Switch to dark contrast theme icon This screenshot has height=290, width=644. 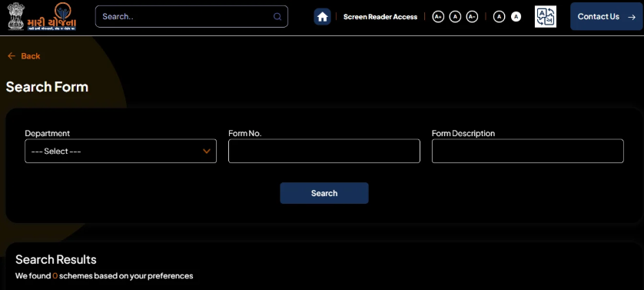click(x=499, y=17)
